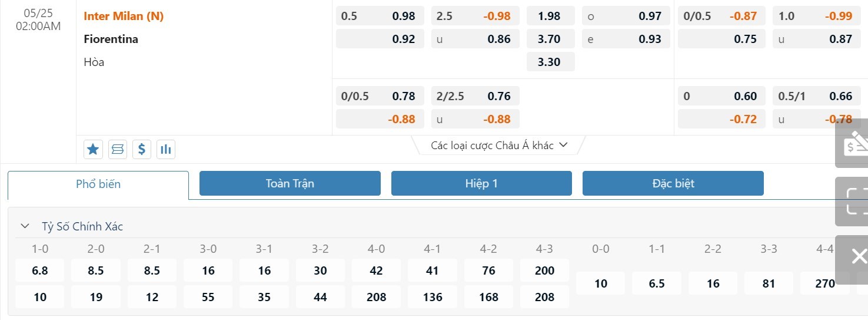The height and width of the screenshot is (320, 868).
Task: Open the Toàn Trận tab
Action: [290, 183]
